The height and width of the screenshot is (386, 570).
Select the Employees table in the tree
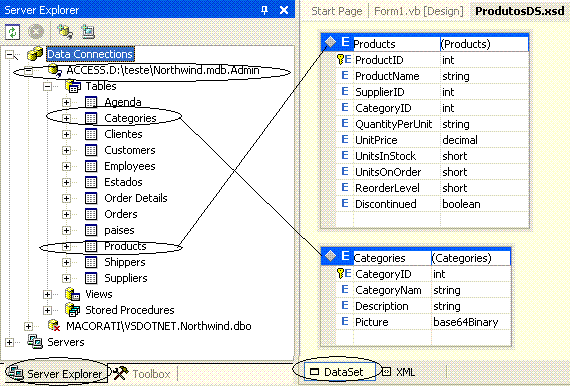pos(130,166)
